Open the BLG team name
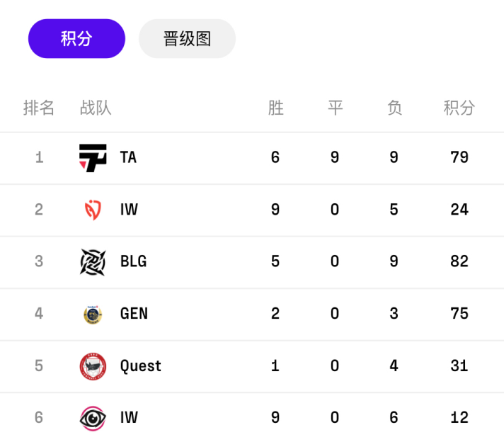Screen dimensions: 504x442 [x=133, y=261]
